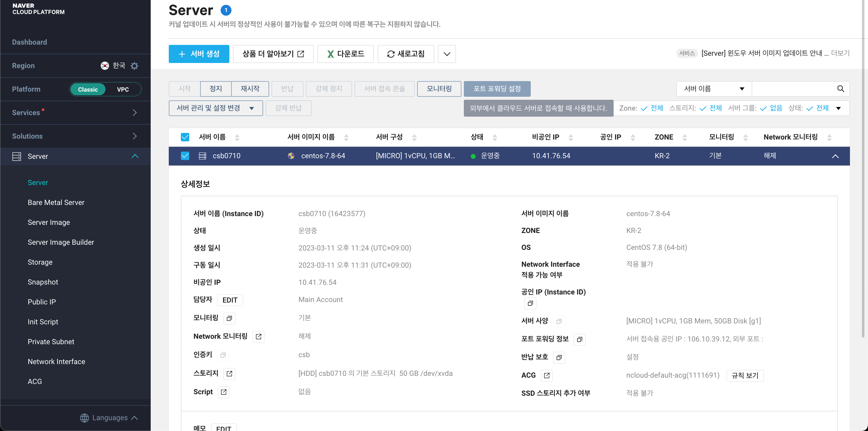
Task: Click the popup icon beside 포트 포워딩 정보
Action: tap(579, 339)
